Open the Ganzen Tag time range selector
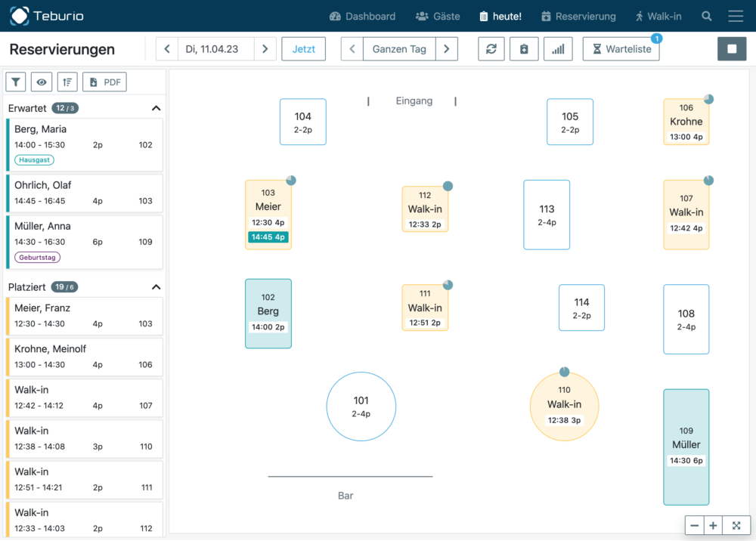Viewport: 756px width, 541px height. [399, 49]
